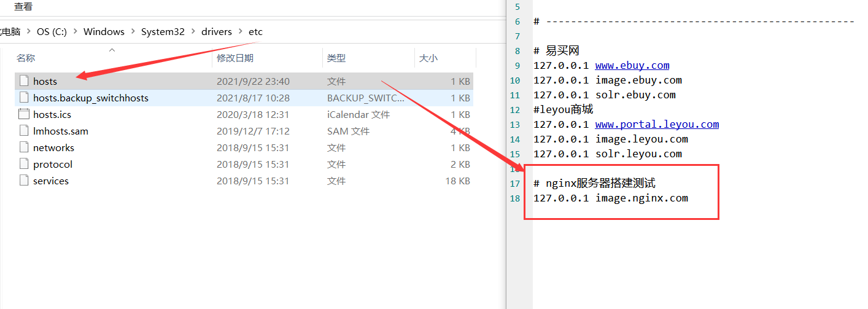This screenshot has height=309, width=868.
Task: Go to the System32 breadcrumb folder
Action: pyautogui.click(x=163, y=31)
